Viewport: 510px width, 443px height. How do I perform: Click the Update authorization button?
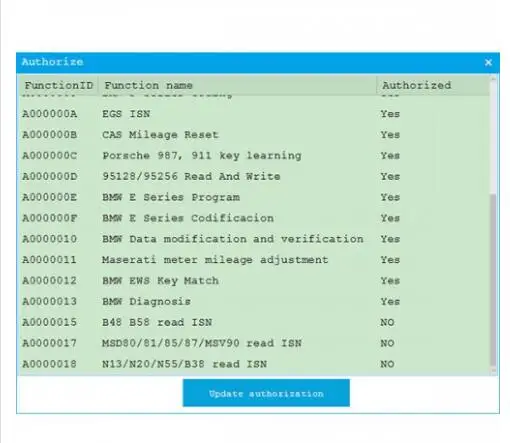point(266,393)
